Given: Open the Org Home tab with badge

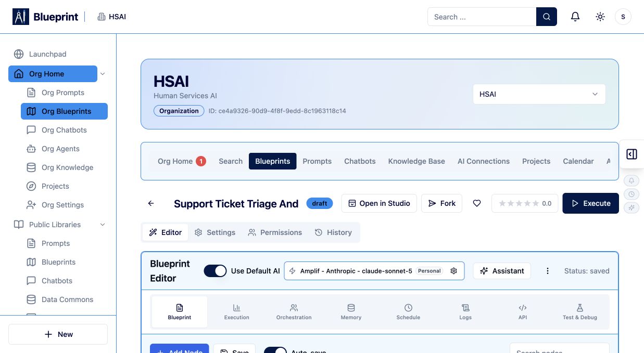Looking at the screenshot, I should point(182,161).
